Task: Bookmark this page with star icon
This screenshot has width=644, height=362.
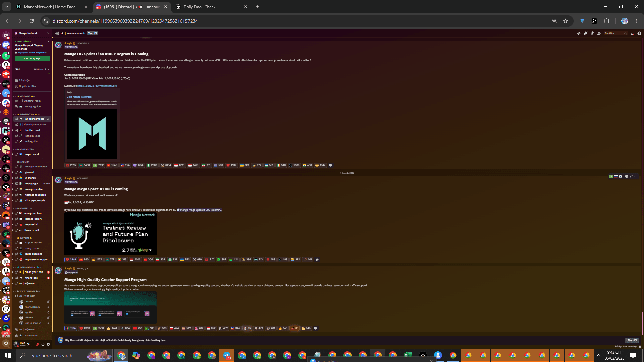Action: [x=566, y=21]
